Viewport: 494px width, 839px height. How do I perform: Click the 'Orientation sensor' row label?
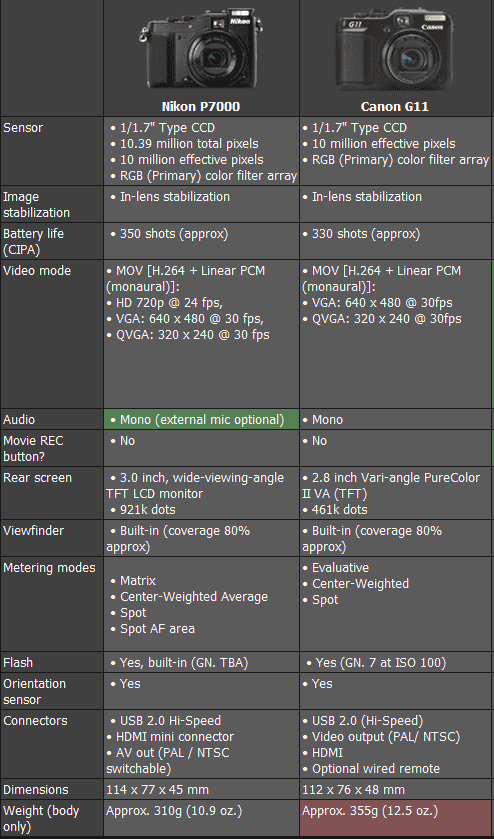[x=35, y=691]
